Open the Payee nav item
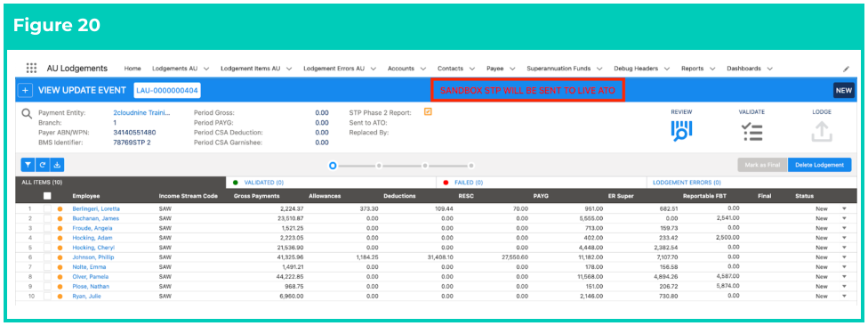This screenshot has width=868, height=326. (x=494, y=69)
